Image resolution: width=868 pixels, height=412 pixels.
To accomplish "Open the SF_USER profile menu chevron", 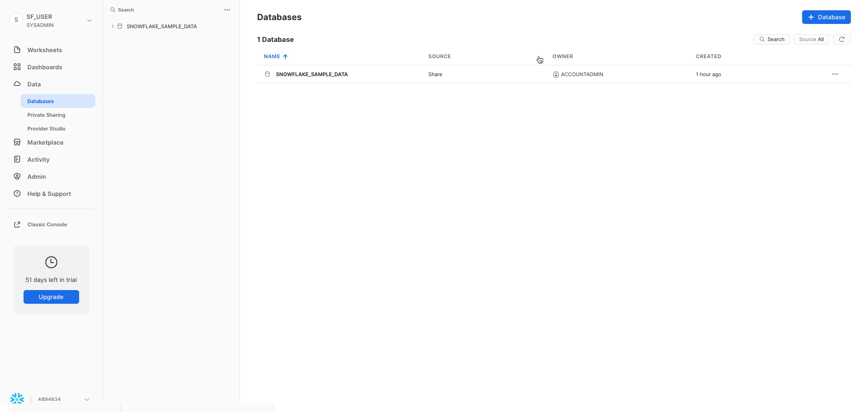I will pyautogui.click(x=89, y=20).
